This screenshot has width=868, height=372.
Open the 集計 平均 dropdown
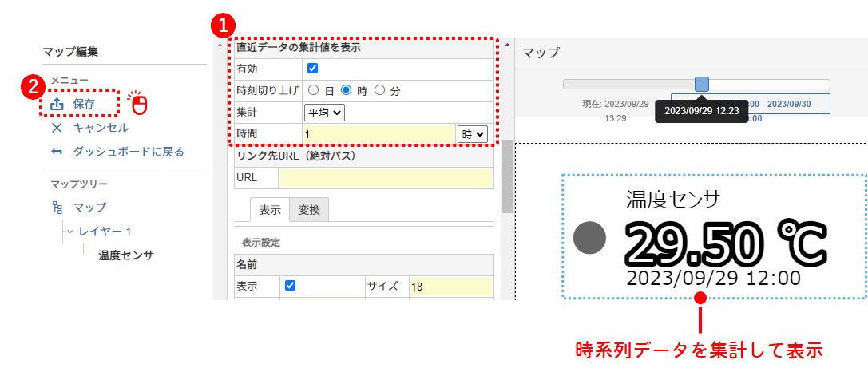(x=324, y=113)
